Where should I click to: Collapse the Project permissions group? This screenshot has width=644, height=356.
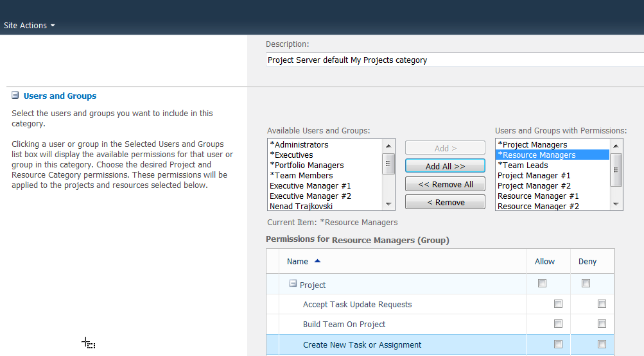(293, 284)
